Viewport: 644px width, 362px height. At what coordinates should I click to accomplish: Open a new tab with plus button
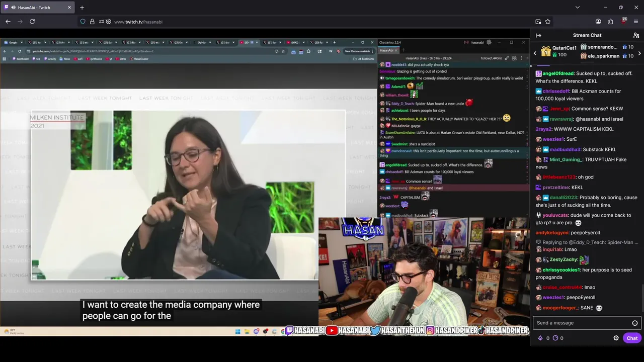82,8
